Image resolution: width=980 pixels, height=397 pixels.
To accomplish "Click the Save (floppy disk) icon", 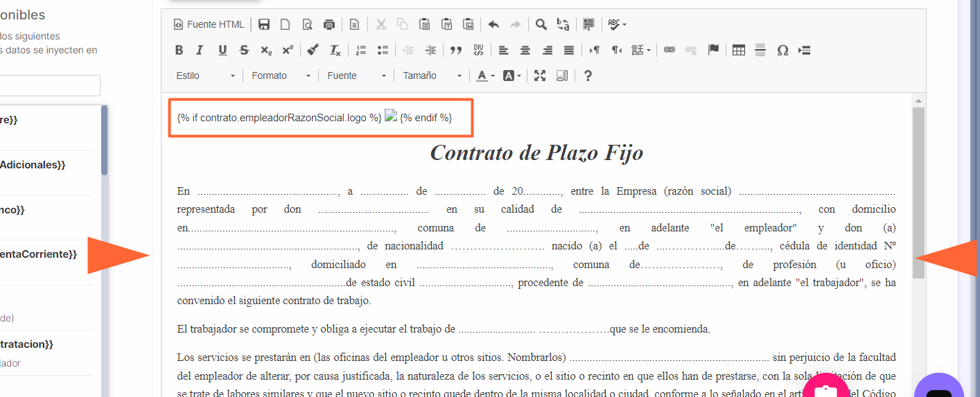I will coord(264,24).
